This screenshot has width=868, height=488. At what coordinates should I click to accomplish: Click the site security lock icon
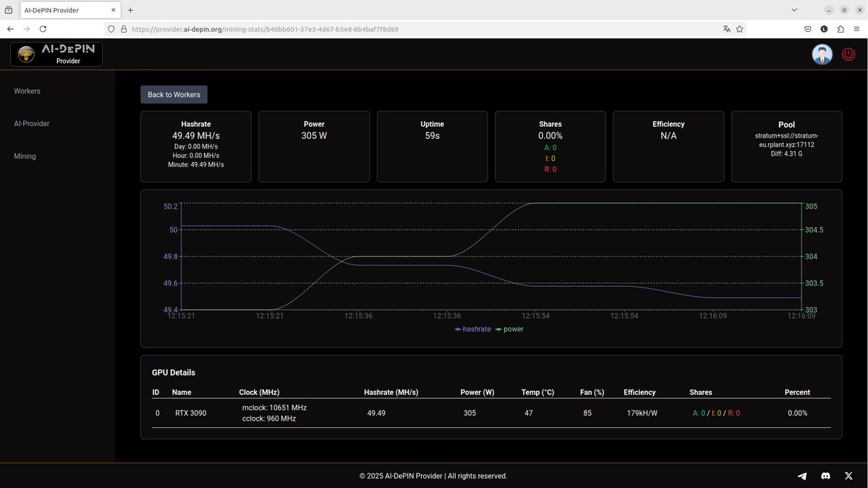(x=124, y=29)
